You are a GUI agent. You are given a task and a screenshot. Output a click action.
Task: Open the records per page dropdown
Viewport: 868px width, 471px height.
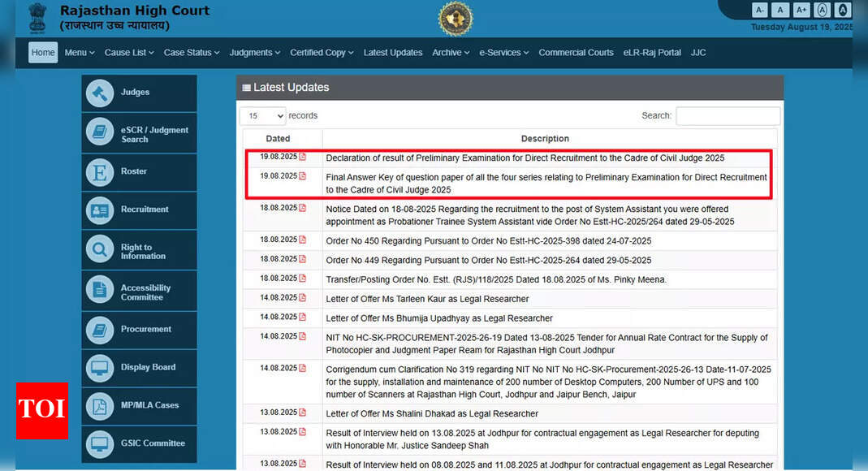coord(263,115)
